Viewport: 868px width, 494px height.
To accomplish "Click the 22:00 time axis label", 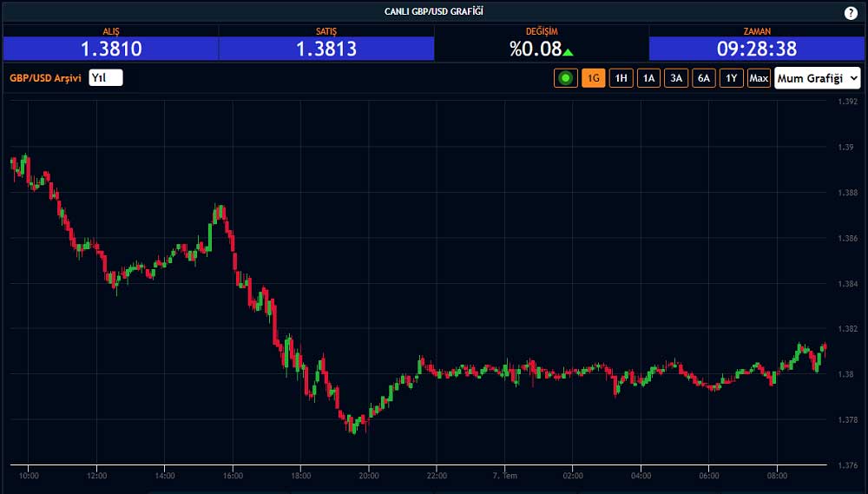I will pos(437,476).
